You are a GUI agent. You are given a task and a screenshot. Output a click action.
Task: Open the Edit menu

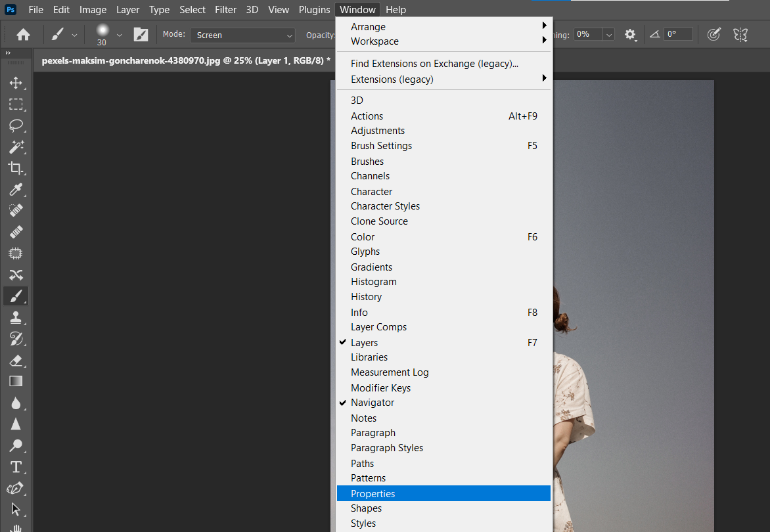61,10
